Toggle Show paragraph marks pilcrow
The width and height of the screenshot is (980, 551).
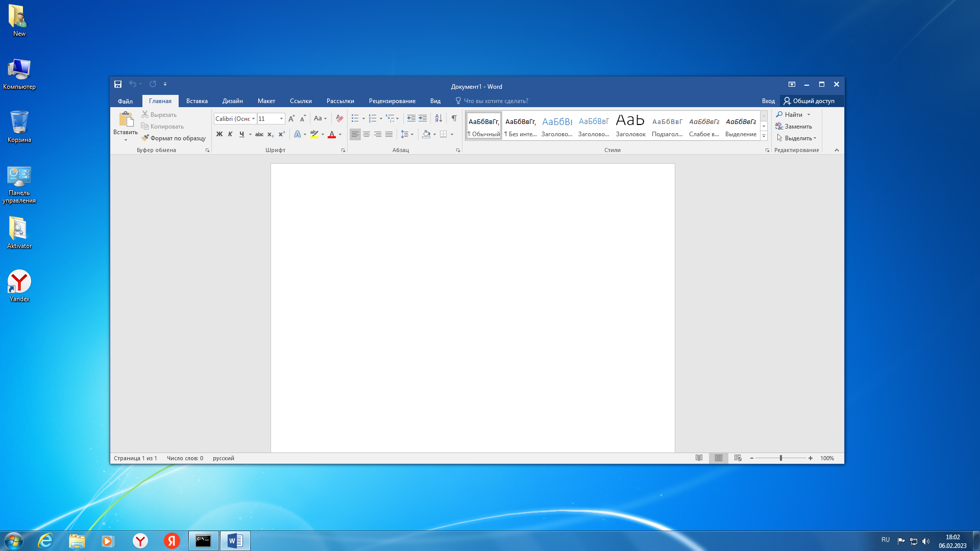click(x=454, y=118)
